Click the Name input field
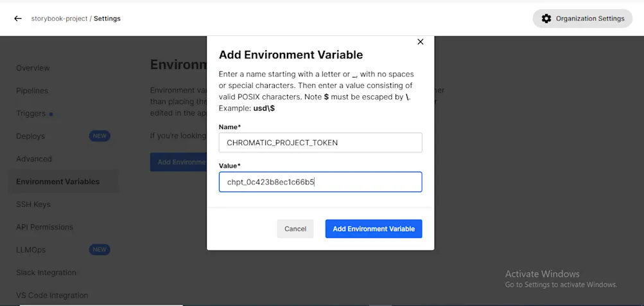644x306 pixels. point(320,143)
